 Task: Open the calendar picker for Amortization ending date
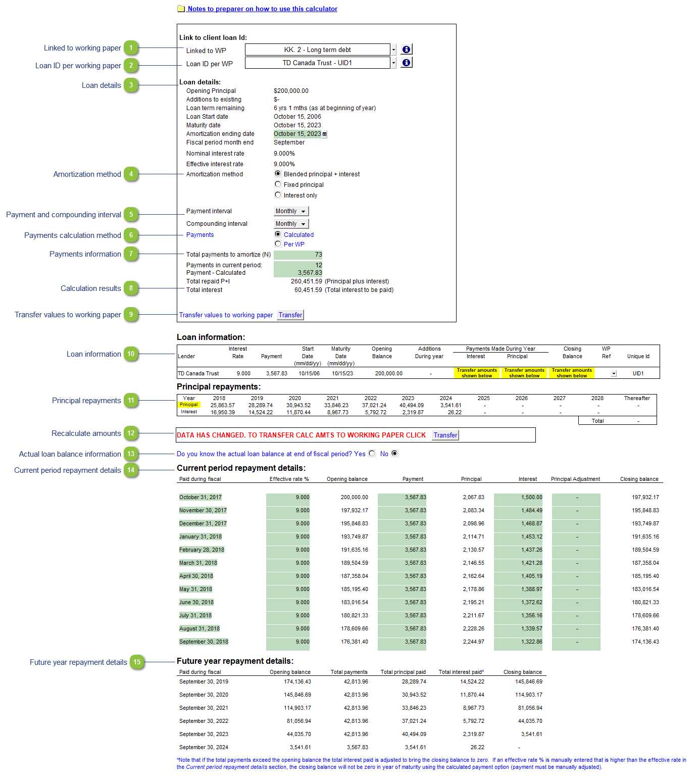click(324, 134)
